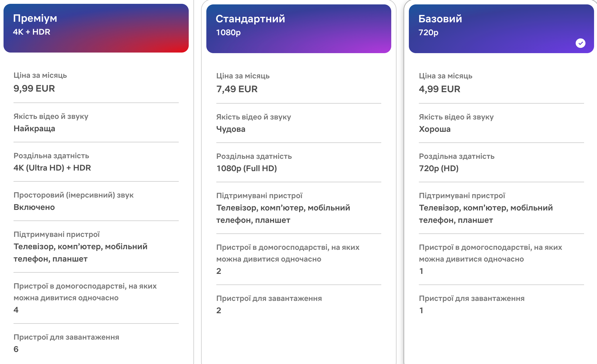The image size is (597, 364).
Task: Click the 1080p (Full HD) resolution text
Action: (247, 168)
